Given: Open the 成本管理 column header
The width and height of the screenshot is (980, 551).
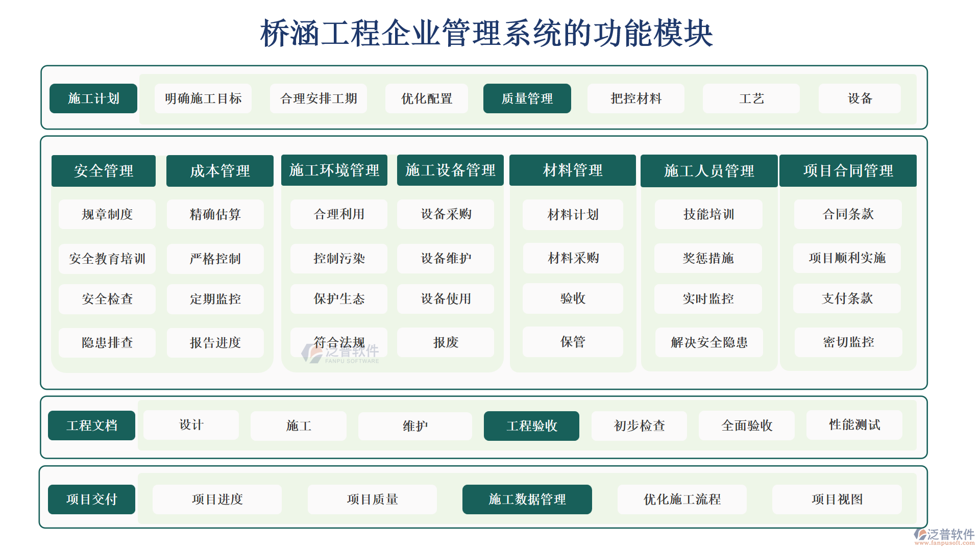Looking at the screenshot, I should click(x=219, y=171).
